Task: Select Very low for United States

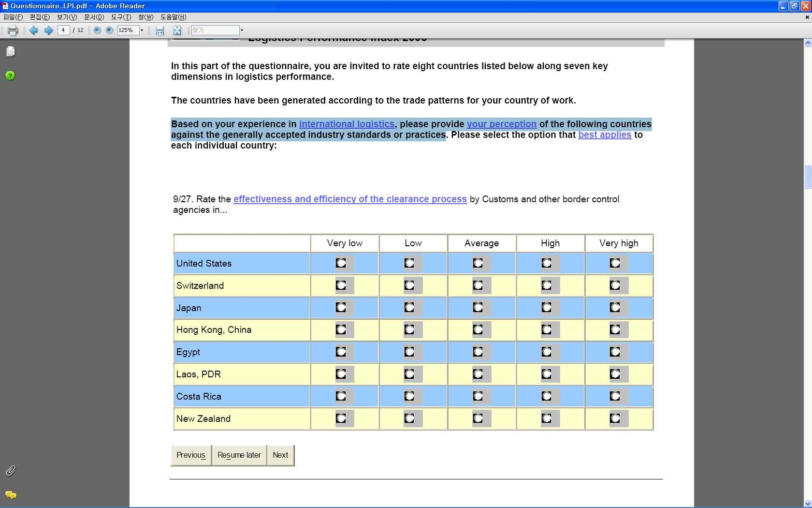Action: click(x=341, y=263)
